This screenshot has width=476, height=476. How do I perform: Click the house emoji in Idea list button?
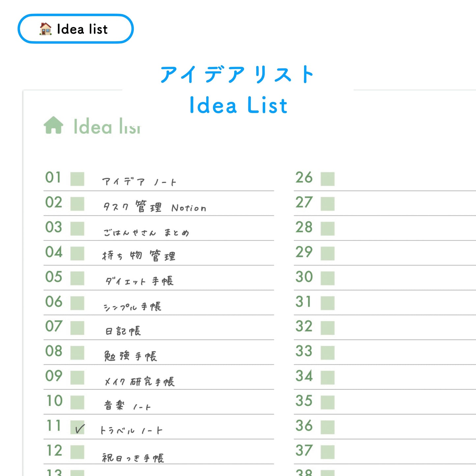(x=45, y=29)
